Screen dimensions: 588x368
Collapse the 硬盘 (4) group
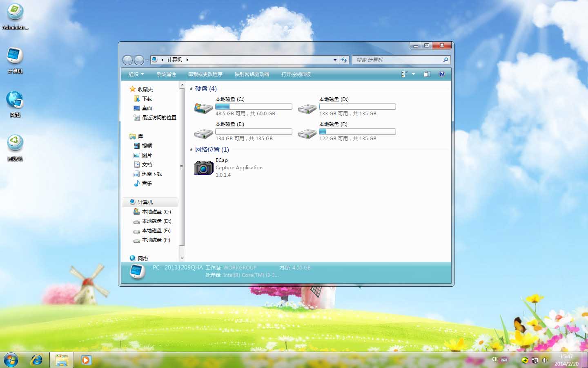[191, 88]
